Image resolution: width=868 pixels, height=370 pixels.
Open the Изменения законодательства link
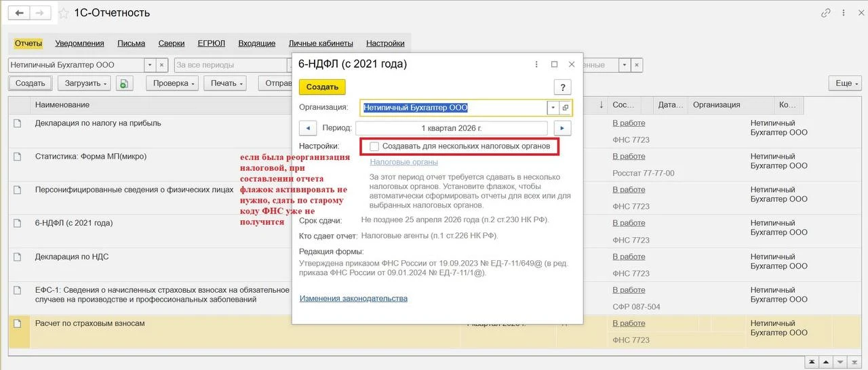(x=353, y=298)
